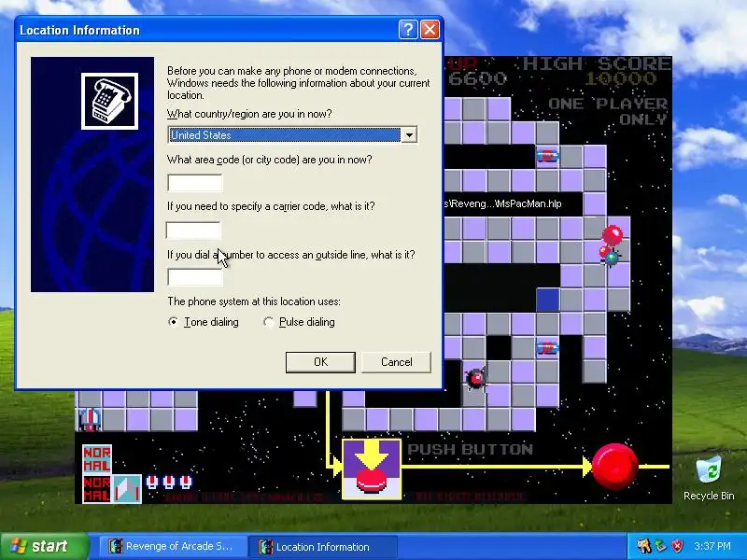Select the Pulse dialing radio button
Screen dimensions: 747x560
(x=268, y=322)
